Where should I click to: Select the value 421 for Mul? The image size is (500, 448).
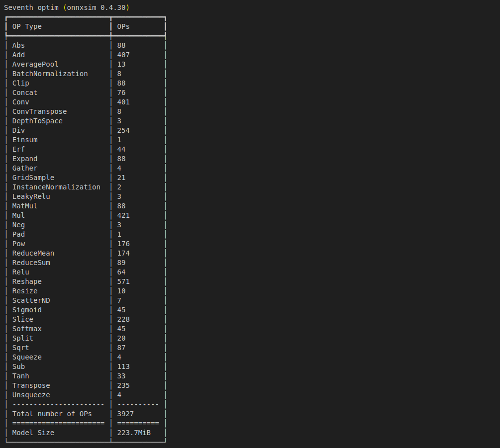123,215
